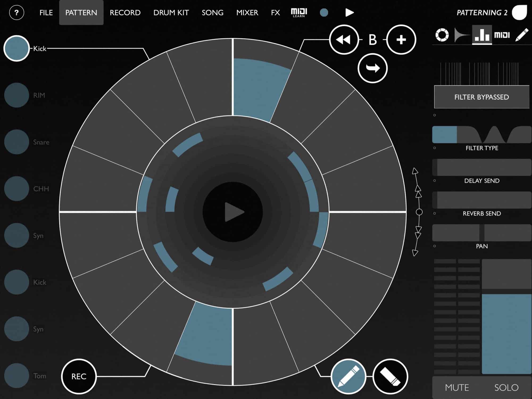This screenshot has width=532, height=399.
Task: Toggle MUTE for the Kick track
Action: point(457,387)
